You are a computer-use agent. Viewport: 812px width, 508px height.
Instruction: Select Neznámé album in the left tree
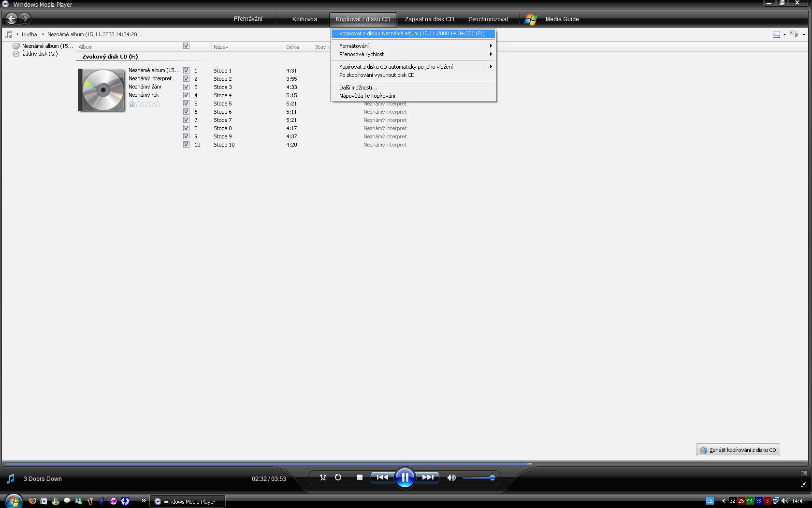[43, 46]
